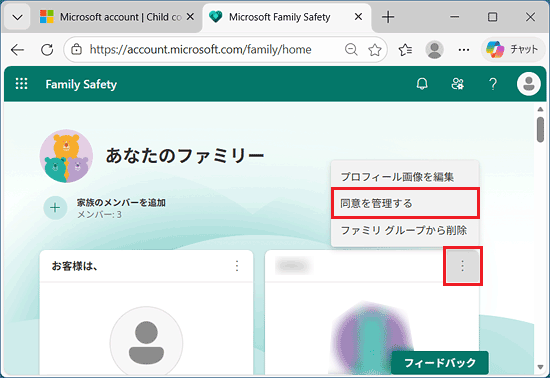Select ファミリ グループから削除 menu item
The height and width of the screenshot is (378, 550).
click(x=405, y=230)
